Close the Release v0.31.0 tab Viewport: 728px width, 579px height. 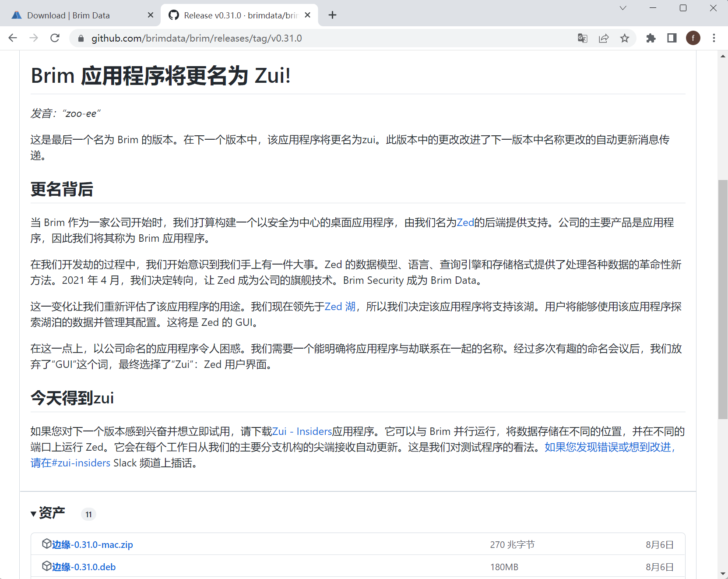click(308, 15)
